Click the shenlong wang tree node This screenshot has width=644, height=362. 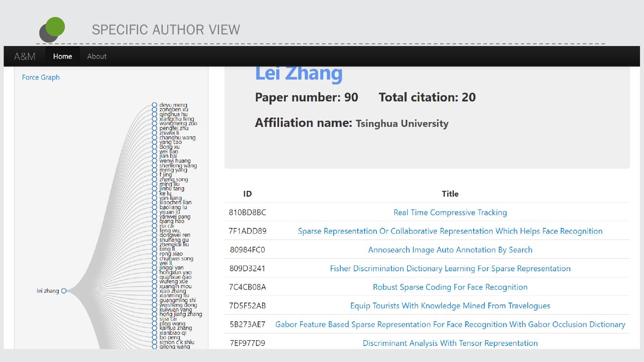click(155, 165)
